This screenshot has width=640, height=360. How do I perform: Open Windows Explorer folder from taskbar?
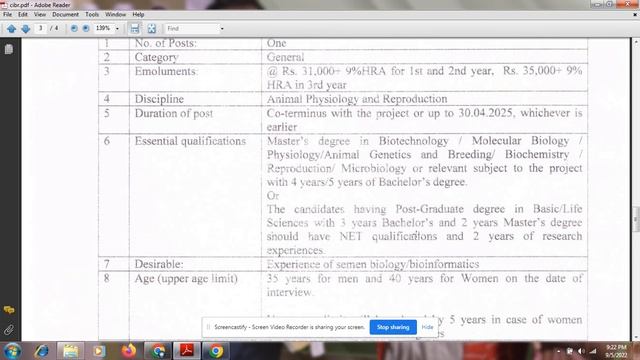(x=70, y=351)
